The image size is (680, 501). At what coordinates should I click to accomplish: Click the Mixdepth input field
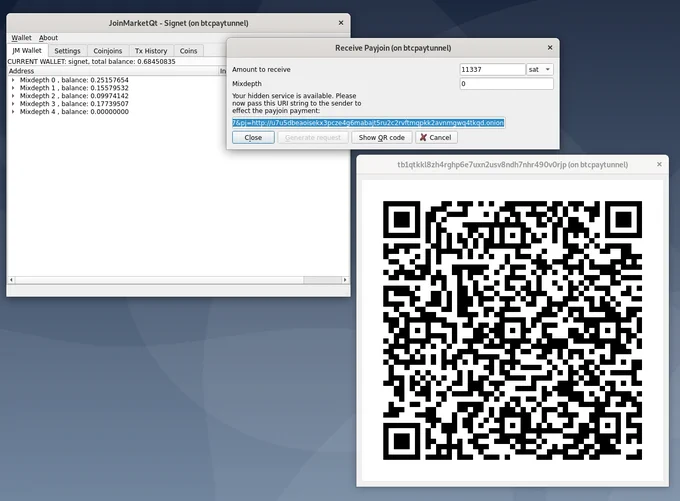pyautogui.click(x=506, y=84)
